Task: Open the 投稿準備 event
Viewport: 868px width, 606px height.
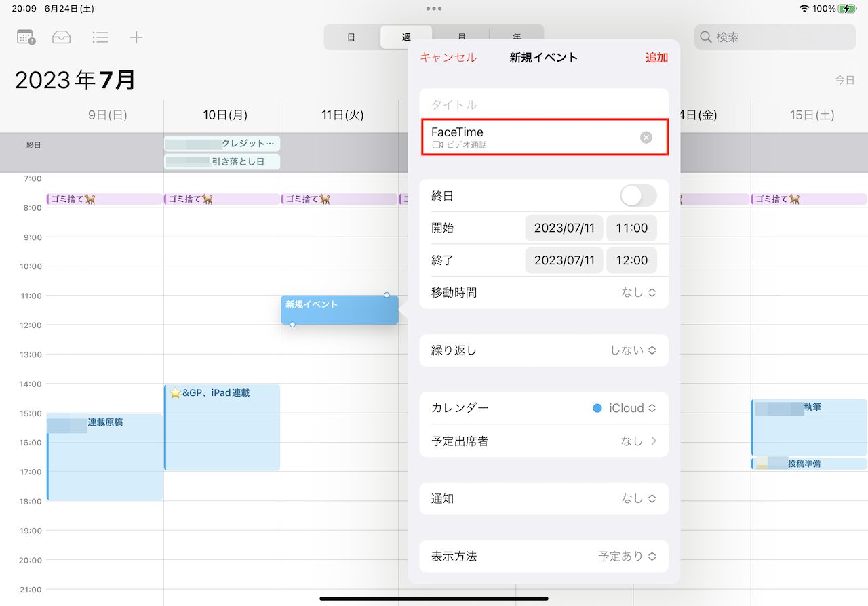Action: point(809,464)
